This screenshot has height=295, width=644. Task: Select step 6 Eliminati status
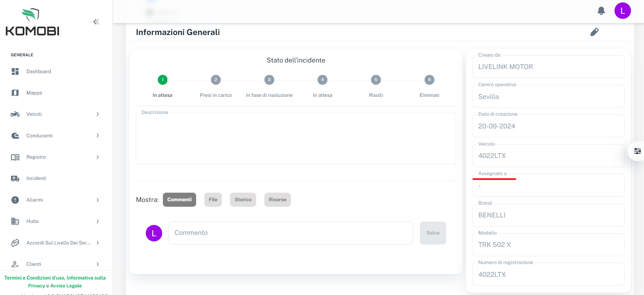coord(429,80)
